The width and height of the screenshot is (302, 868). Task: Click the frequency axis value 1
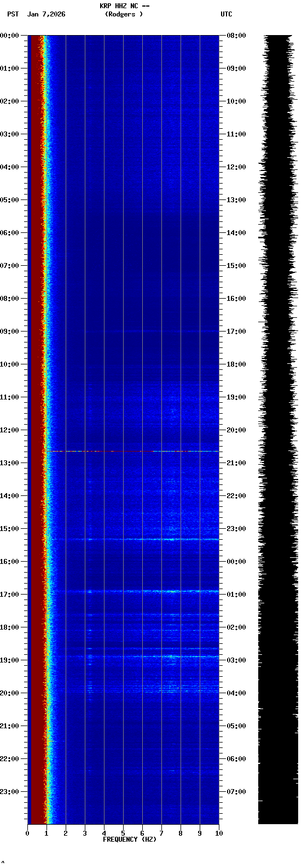(47, 833)
